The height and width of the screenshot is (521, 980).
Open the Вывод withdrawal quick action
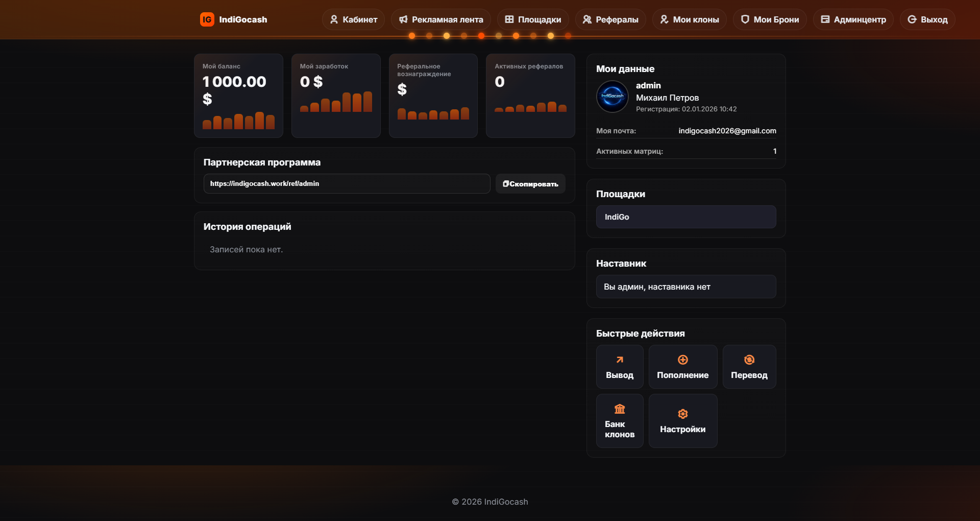click(x=619, y=367)
